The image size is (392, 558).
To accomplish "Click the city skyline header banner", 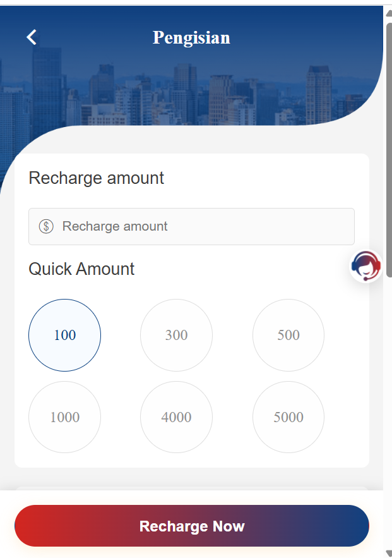I will pos(189,88).
